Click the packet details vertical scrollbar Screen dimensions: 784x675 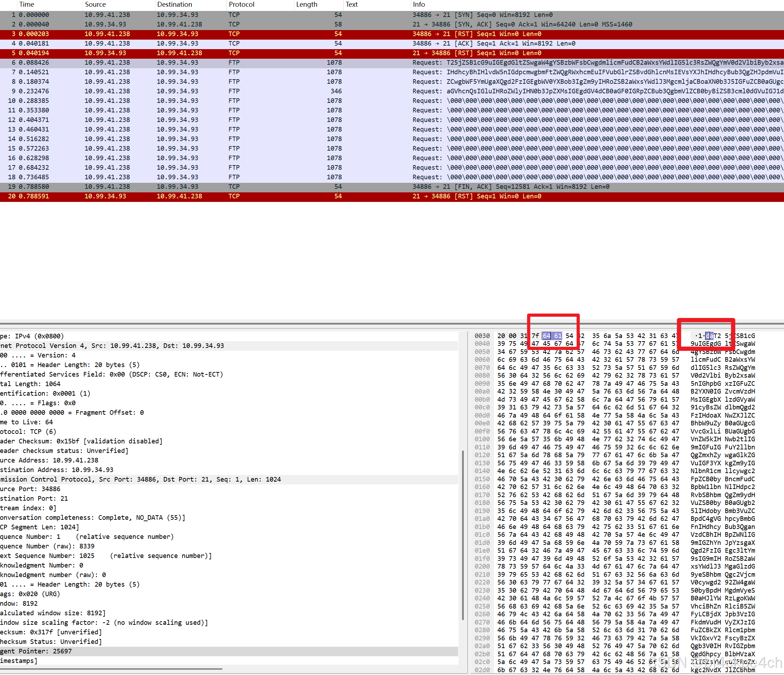[x=463, y=535]
